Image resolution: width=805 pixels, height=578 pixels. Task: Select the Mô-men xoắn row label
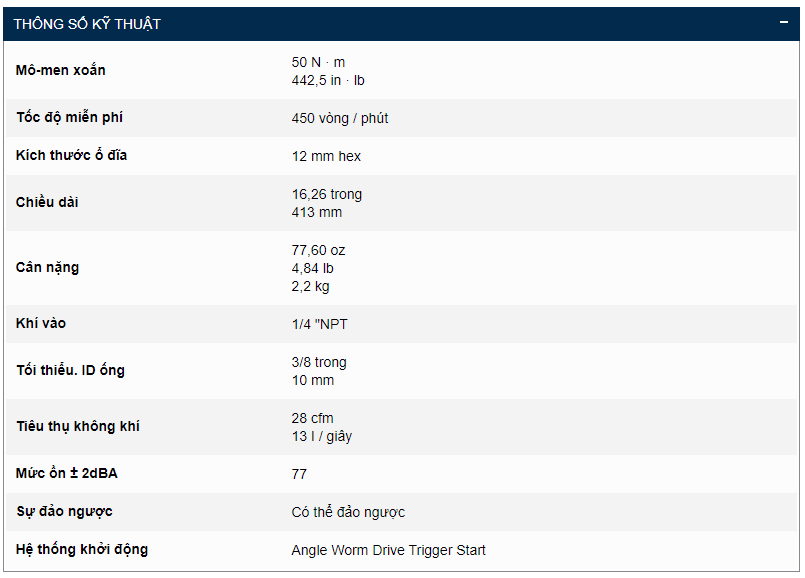coord(61,70)
